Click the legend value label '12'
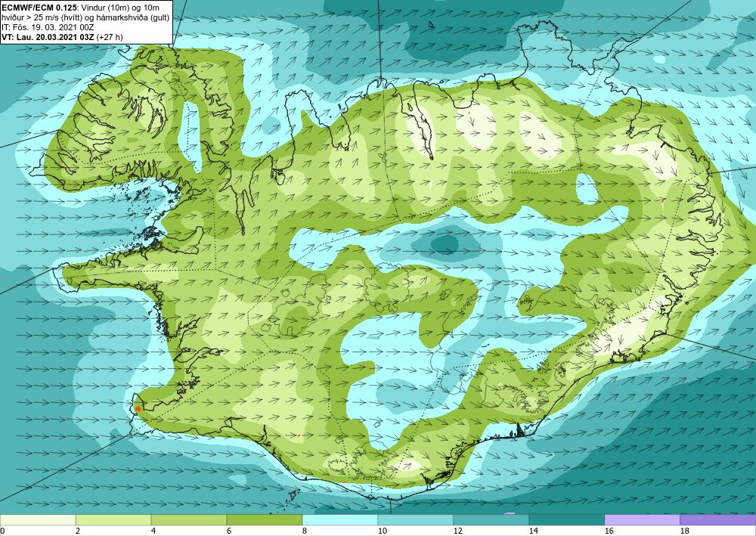 (458, 531)
